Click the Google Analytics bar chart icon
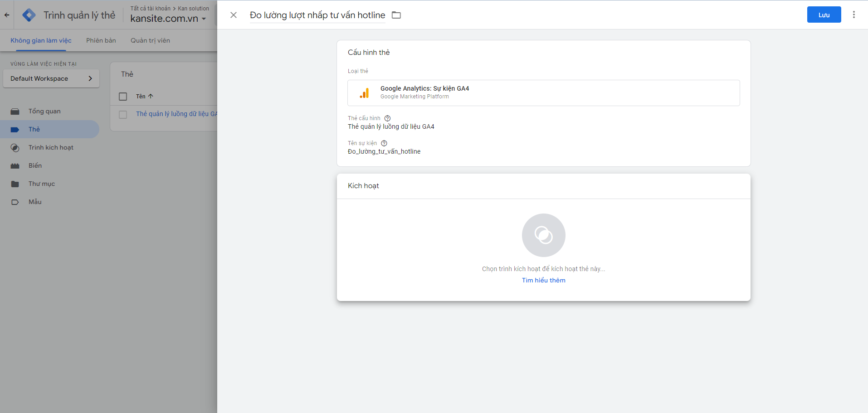 (x=364, y=93)
